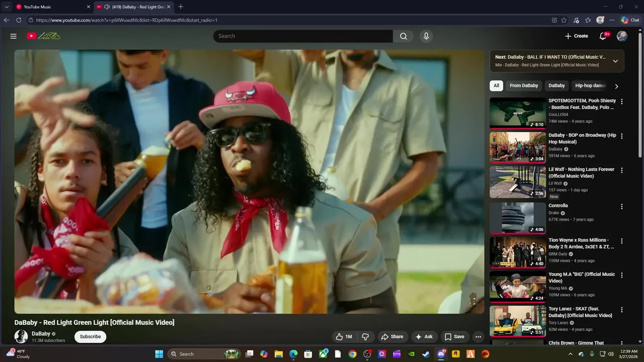Open Chris Brown Gimme That title
This screenshot has height=362, width=644.
pyautogui.click(x=576, y=343)
